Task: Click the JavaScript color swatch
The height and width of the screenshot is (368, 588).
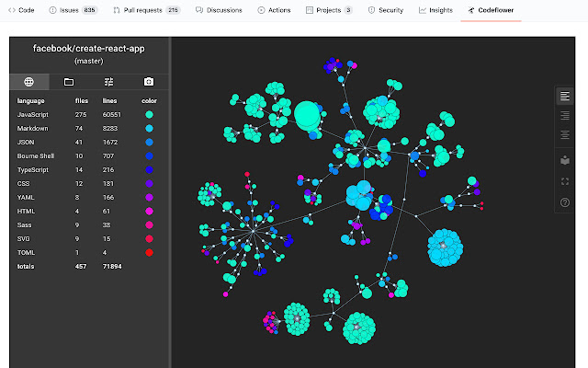Action: (149, 114)
